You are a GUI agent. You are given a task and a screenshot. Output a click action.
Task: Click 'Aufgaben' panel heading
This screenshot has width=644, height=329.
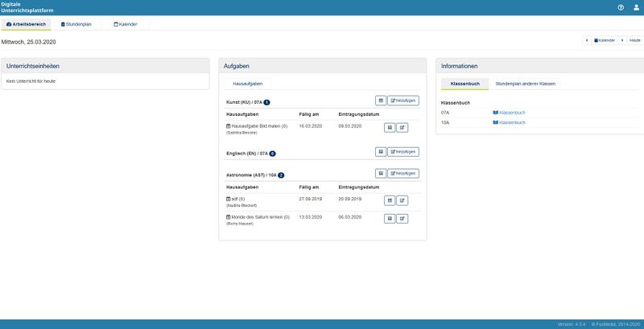pos(237,66)
